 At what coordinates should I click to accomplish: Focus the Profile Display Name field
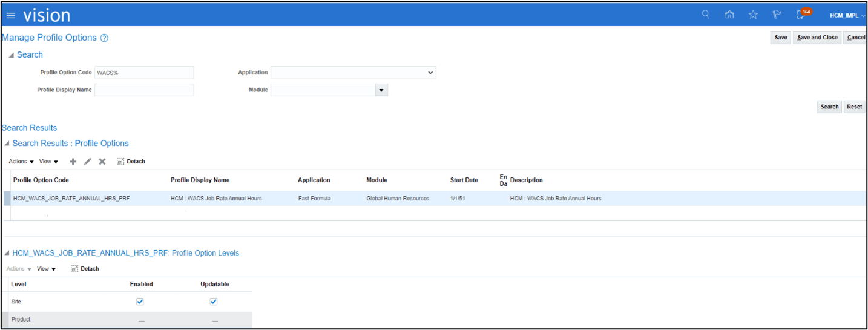[x=144, y=90]
